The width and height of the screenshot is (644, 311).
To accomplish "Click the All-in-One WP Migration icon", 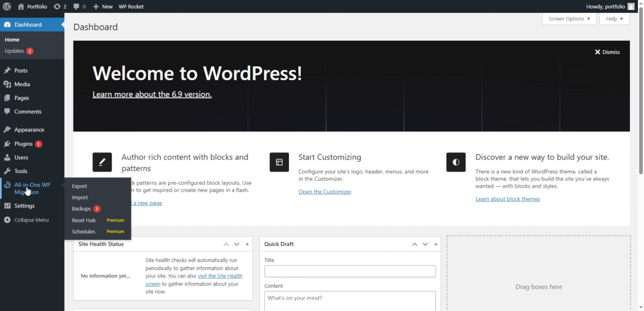I will coord(7,185).
